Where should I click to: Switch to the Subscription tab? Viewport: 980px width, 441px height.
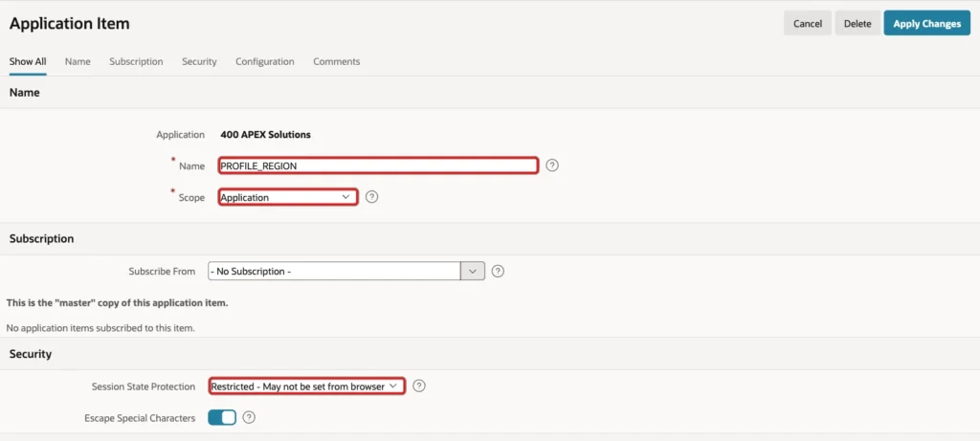pos(136,62)
